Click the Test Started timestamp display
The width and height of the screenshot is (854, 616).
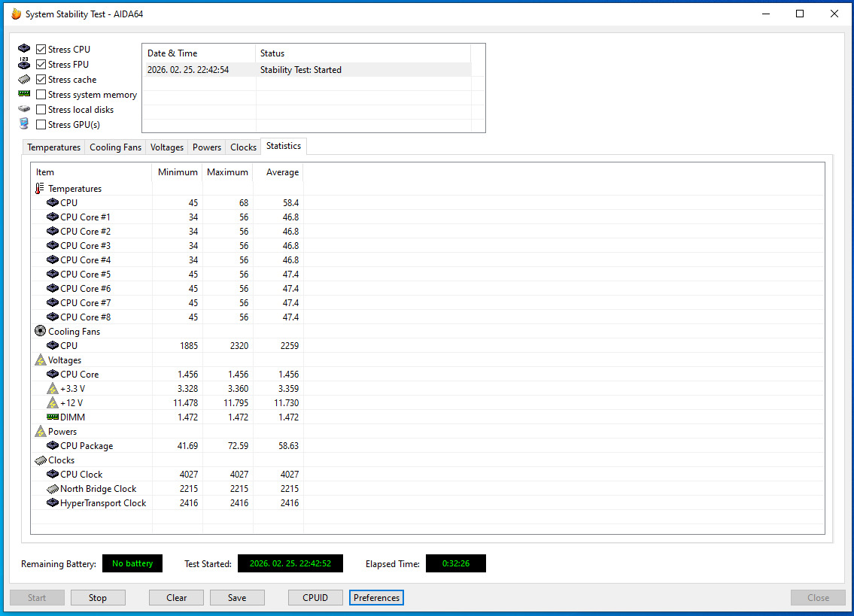[290, 563]
